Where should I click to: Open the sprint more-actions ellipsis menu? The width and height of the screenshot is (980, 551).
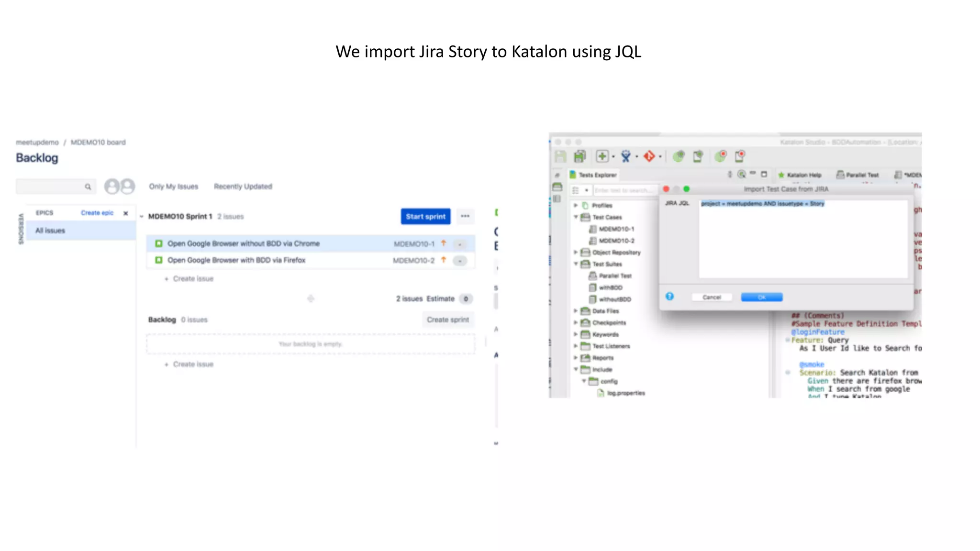click(465, 216)
